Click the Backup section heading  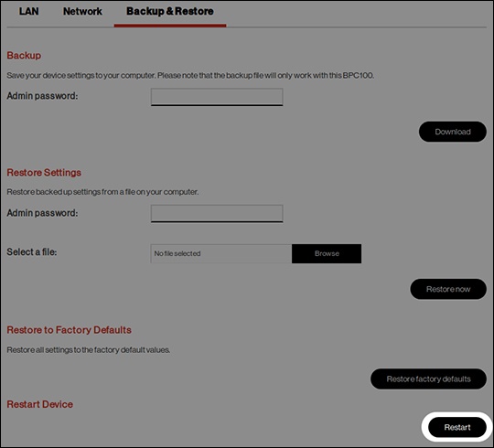24,56
